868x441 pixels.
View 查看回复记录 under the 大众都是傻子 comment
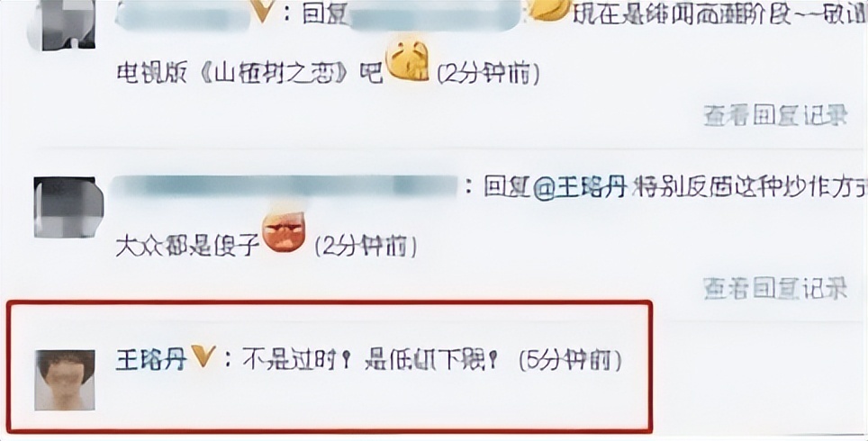click(x=775, y=288)
